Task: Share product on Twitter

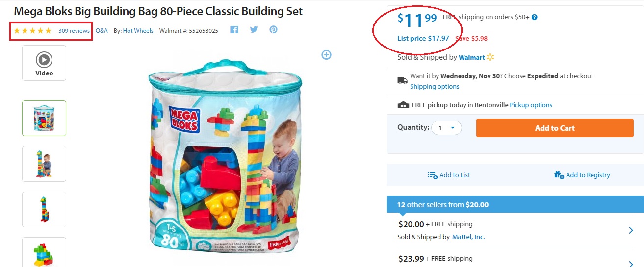Action: click(254, 30)
